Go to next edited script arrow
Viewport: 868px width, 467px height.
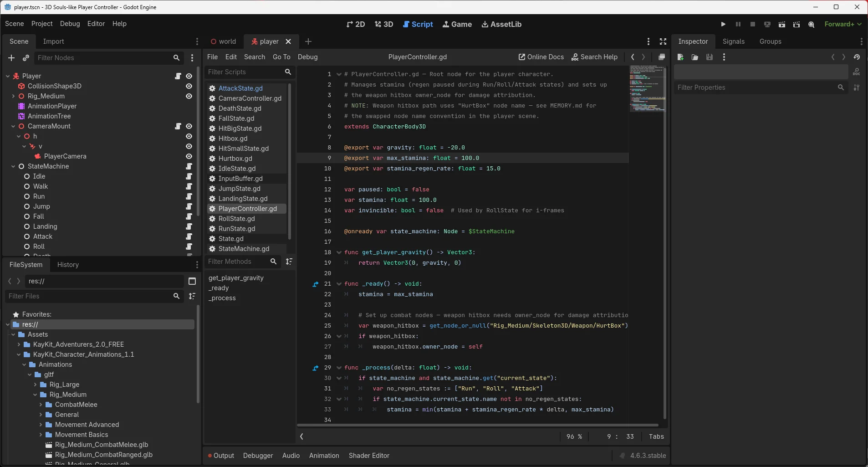[x=643, y=57]
